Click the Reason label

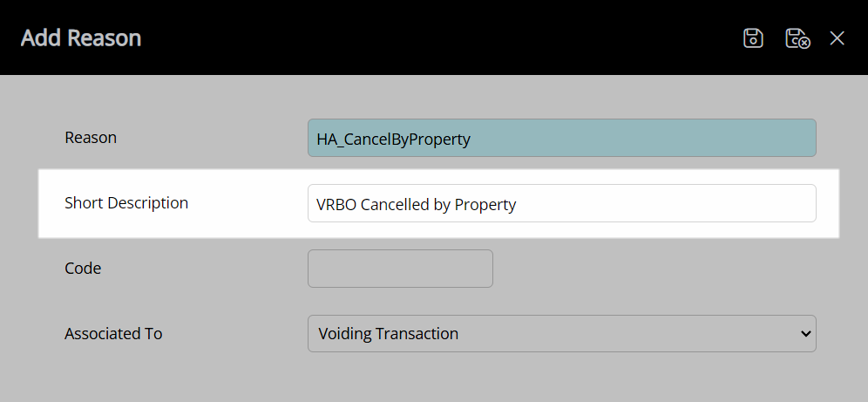click(91, 137)
